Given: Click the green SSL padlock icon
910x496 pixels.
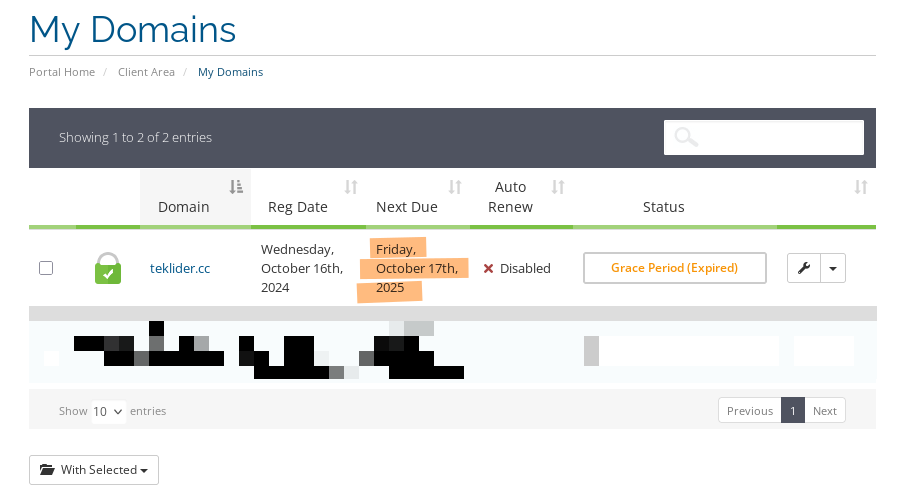Looking at the screenshot, I should [x=108, y=268].
